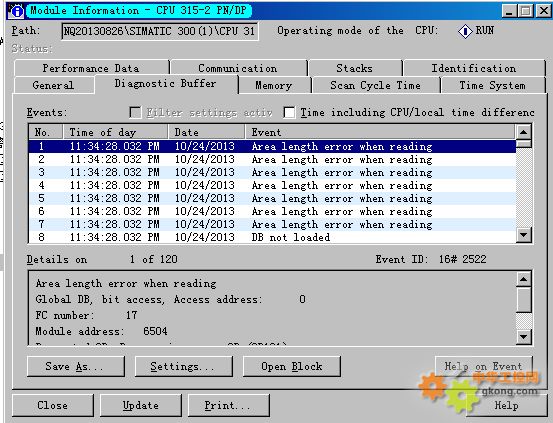This screenshot has width=553, height=423.
Task: Click 'Event ID: 16# 2522' text
Action: pos(431,259)
